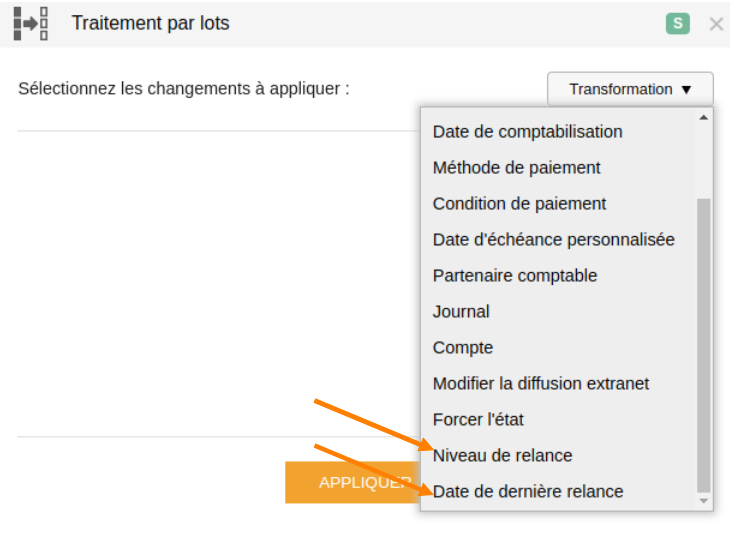Click the batch processing icon in header
Screen dimensions: 730x537
(x=31, y=23)
